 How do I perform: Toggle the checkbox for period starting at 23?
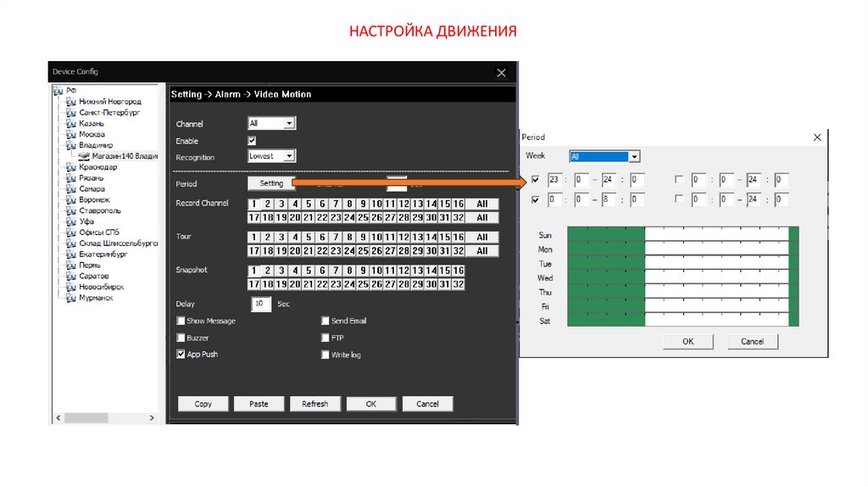(536, 179)
